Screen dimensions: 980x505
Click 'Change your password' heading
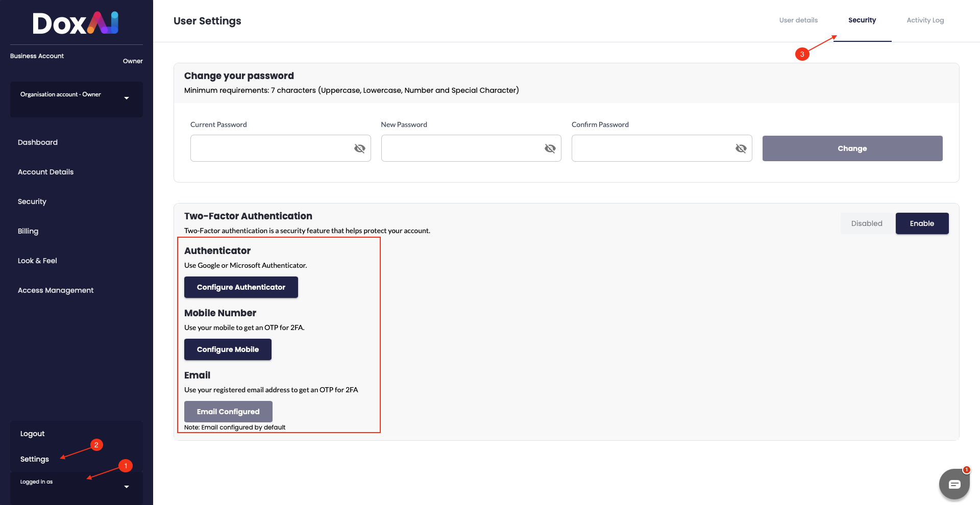pos(239,76)
